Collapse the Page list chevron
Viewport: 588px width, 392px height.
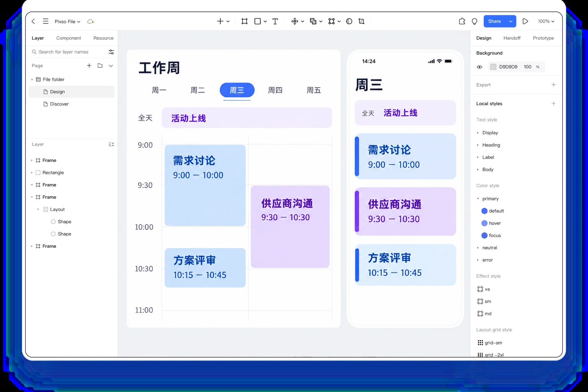pos(111,65)
